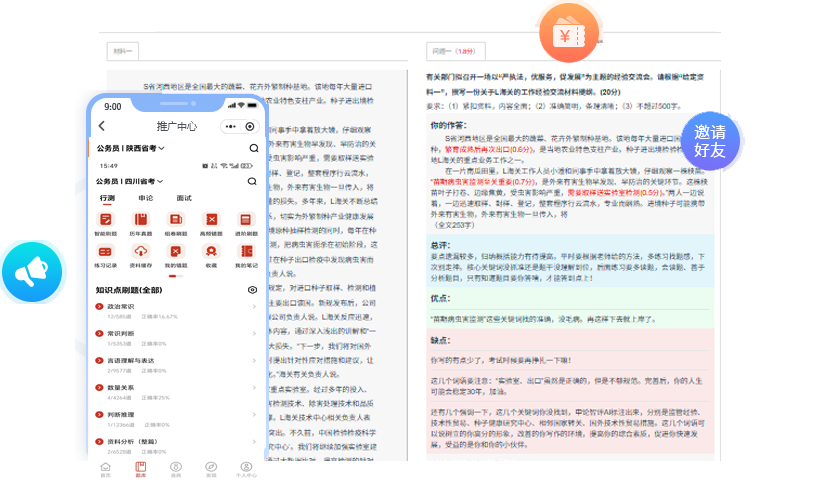Click the 缺点 section heading
Image resolution: width=822 pixels, height=504 pixels.
(440, 340)
